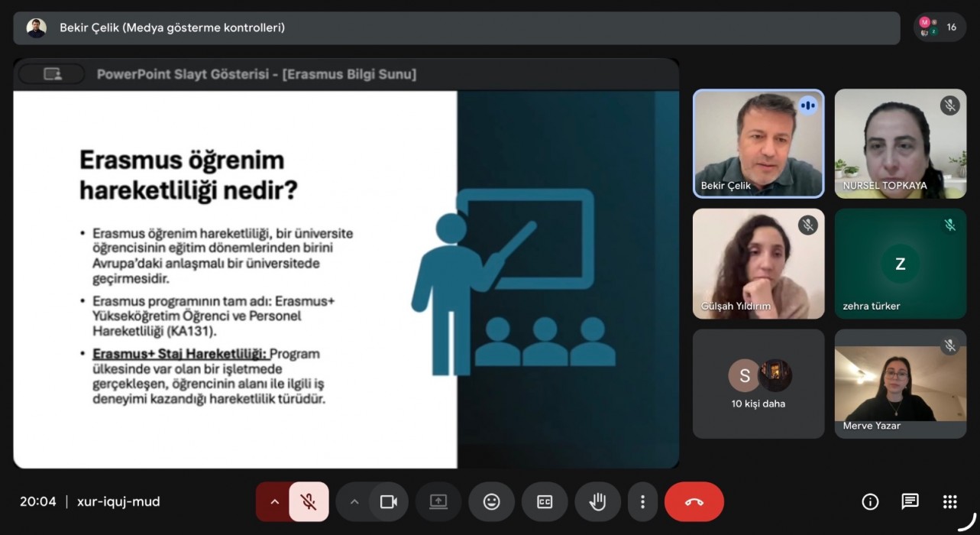Show participants list with 16 count
This screenshot has height=535, width=980.
click(x=940, y=28)
